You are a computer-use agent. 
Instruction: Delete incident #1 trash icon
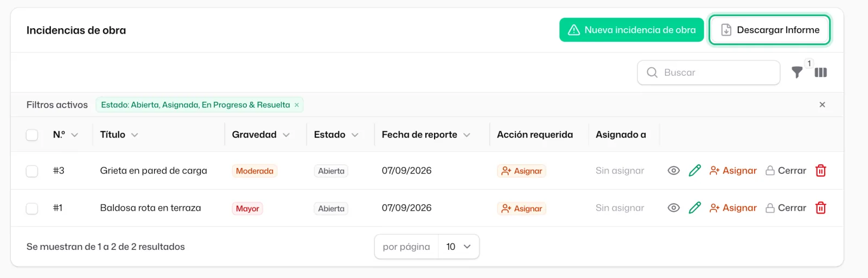pyautogui.click(x=821, y=208)
